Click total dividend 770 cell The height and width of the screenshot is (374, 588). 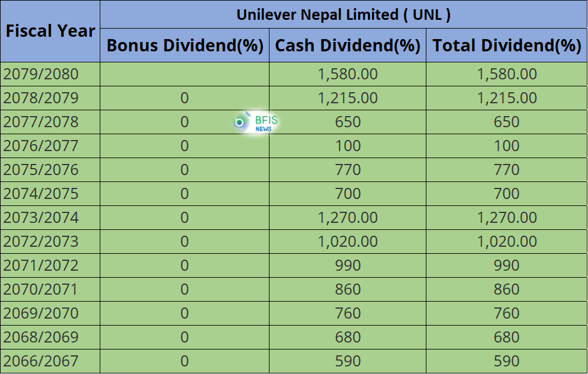[x=506, y=170]
